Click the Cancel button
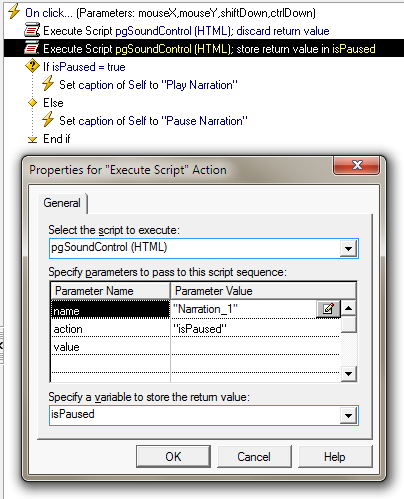Screen dimensions: 404x499 click(254, 456)
